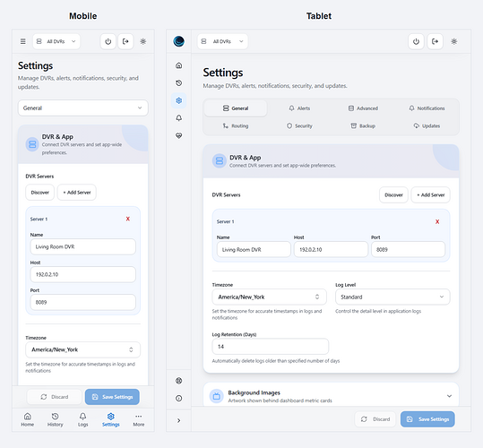Click the app logo in Tablet sidebar
The image size is (483, 448).
pos(178,41)
